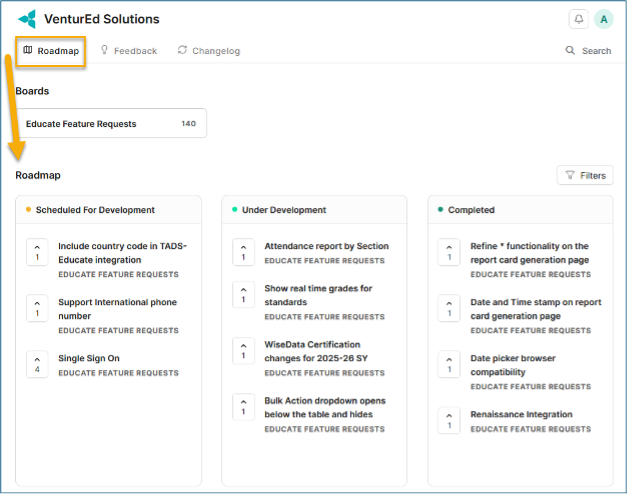This screenshot has width=628, height=494.
Task: Click the 140 count on the board
Action: coord(188,123)
